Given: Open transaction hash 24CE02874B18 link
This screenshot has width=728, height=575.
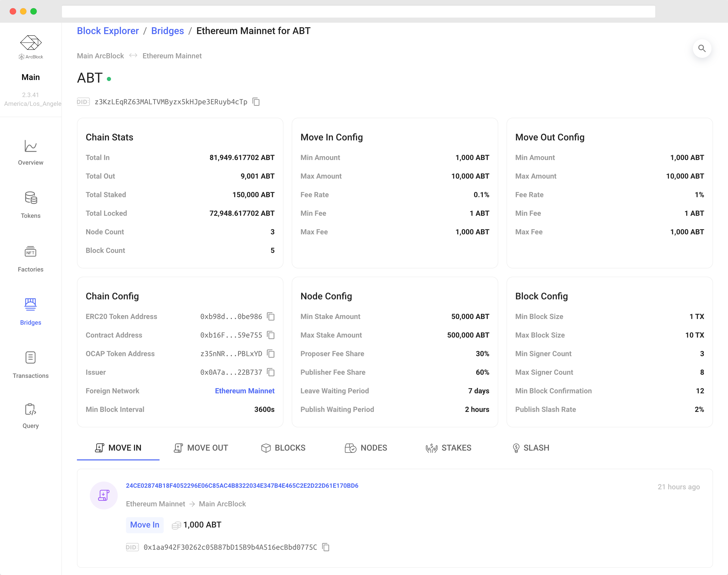Looking at the screenshot, I should (242, 485).
